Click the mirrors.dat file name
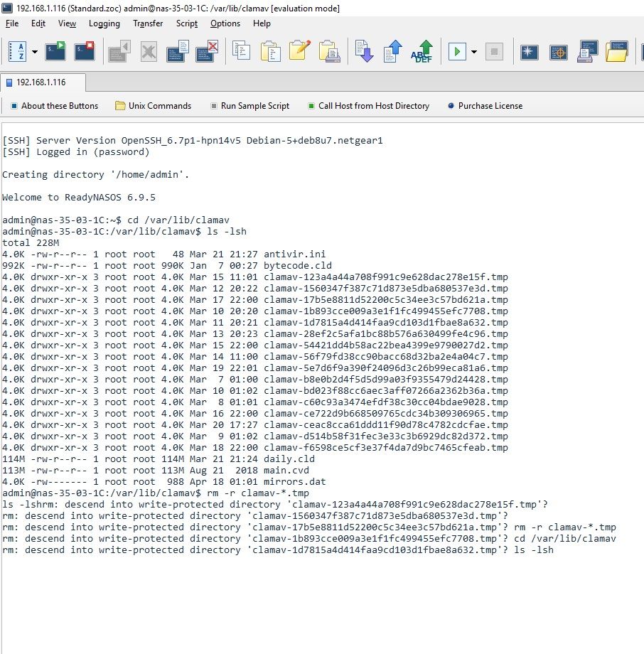Screen dimensions: 644x654 coord(294,481)
